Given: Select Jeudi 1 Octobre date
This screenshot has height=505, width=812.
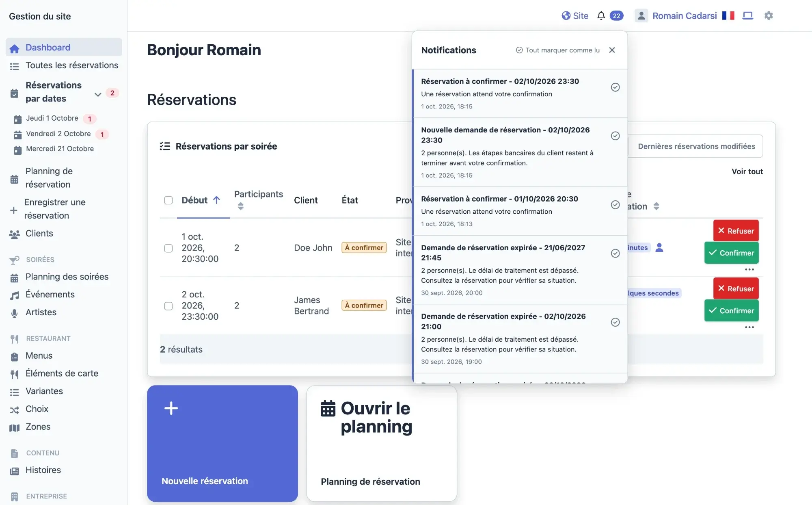Looking at the screenshot, I should (52, 118).
